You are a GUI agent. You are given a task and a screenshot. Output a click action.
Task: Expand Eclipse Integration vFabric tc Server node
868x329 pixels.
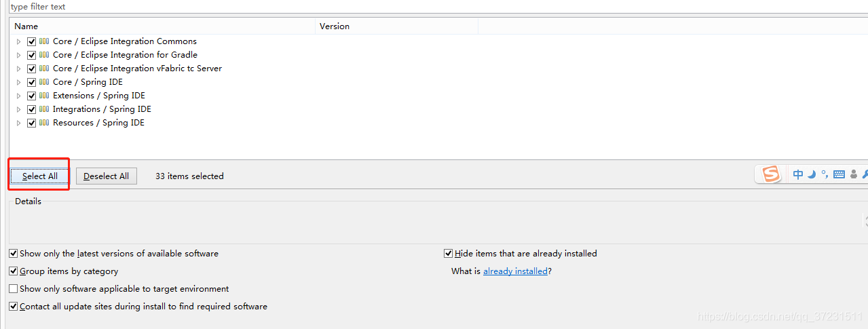click(x=19, y=69)
